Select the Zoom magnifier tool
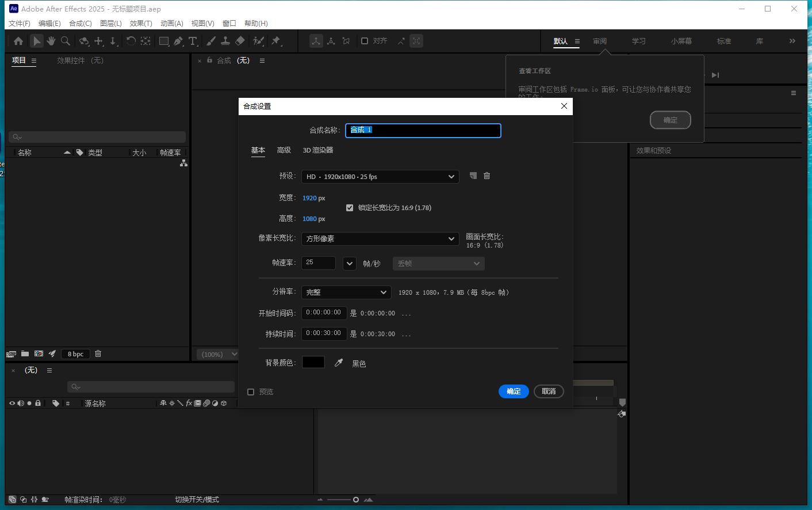 [66, 41]
